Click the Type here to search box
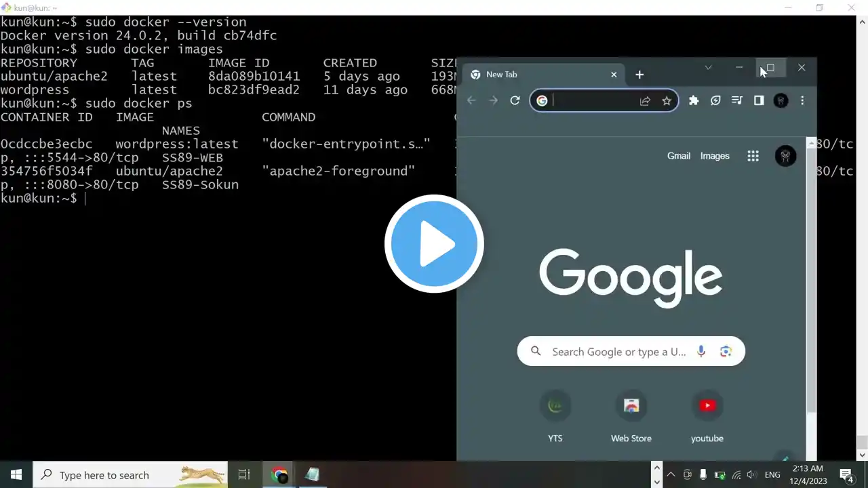This screenshot has width=868, height=488. (x=132, y=474)
